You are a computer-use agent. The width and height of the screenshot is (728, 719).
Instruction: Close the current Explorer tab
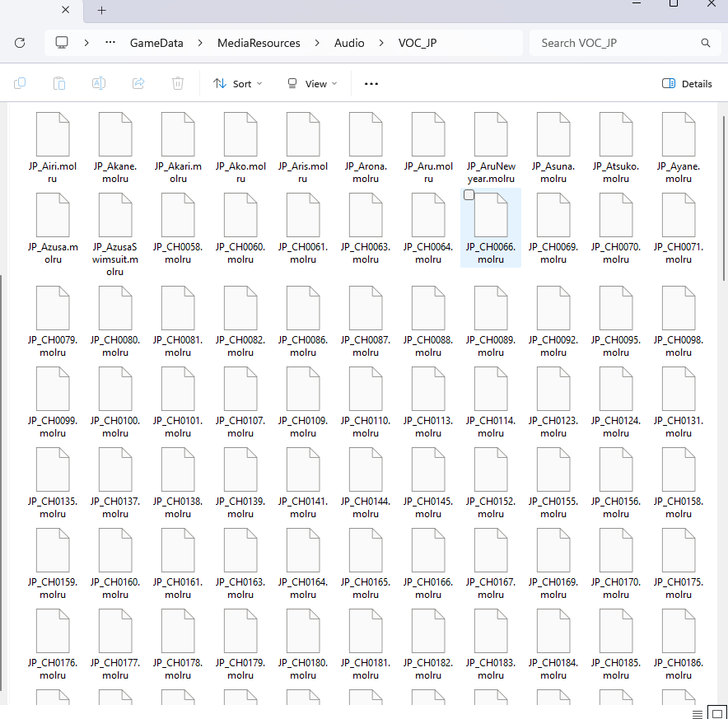pos(65,10)
